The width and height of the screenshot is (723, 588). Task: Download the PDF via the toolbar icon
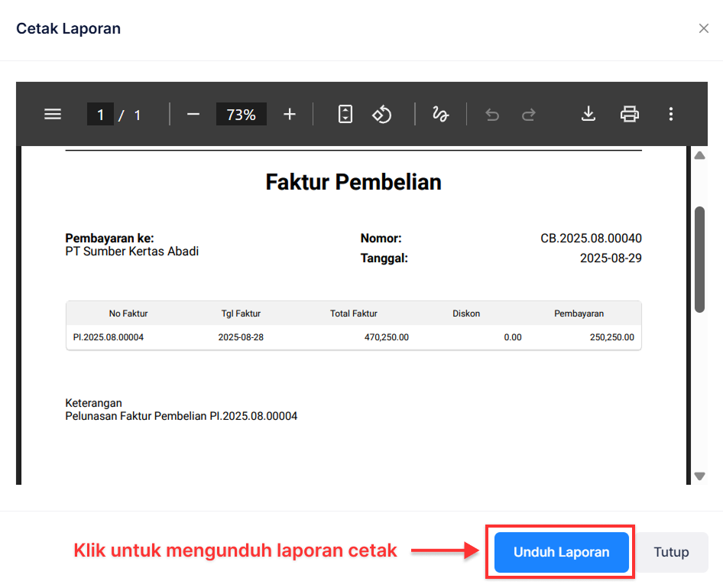588,113
